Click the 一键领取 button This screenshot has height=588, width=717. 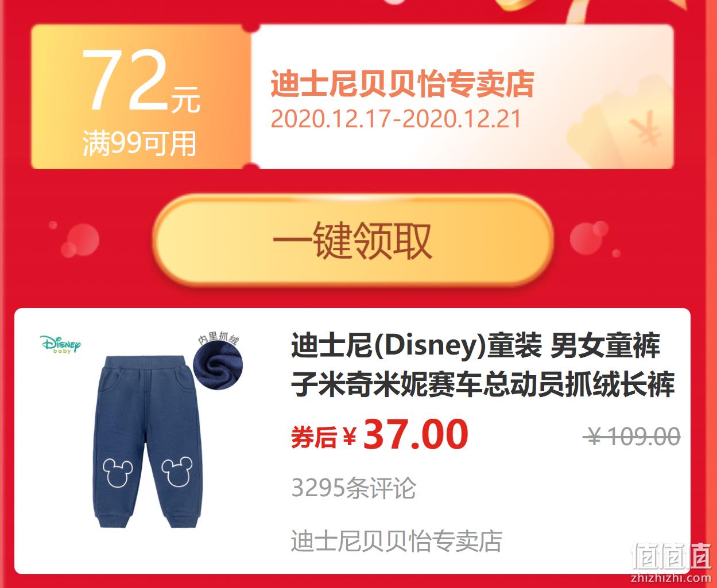pyautogui.click(x=352, y=240)
